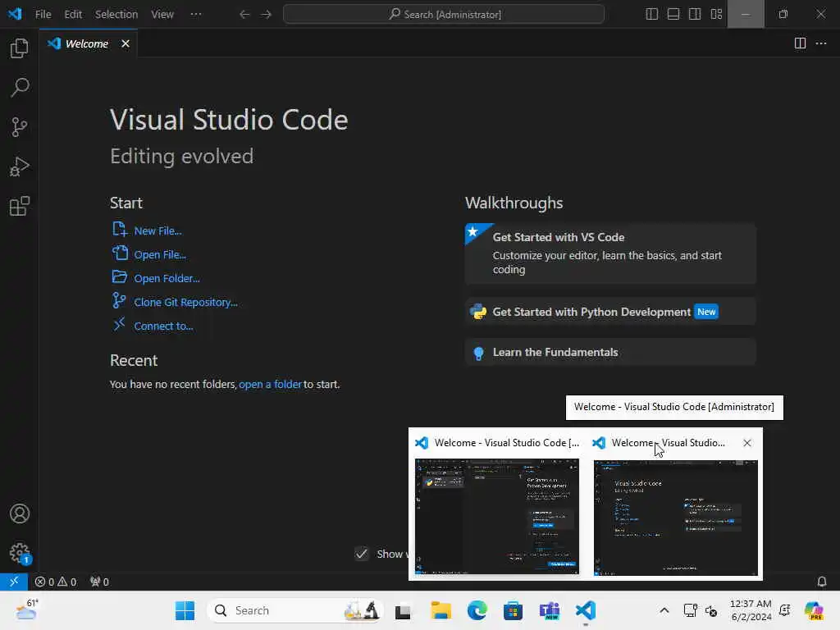Open the Extensions view
The width and height of the screenshot is (840, 630).
pos(20,206)
